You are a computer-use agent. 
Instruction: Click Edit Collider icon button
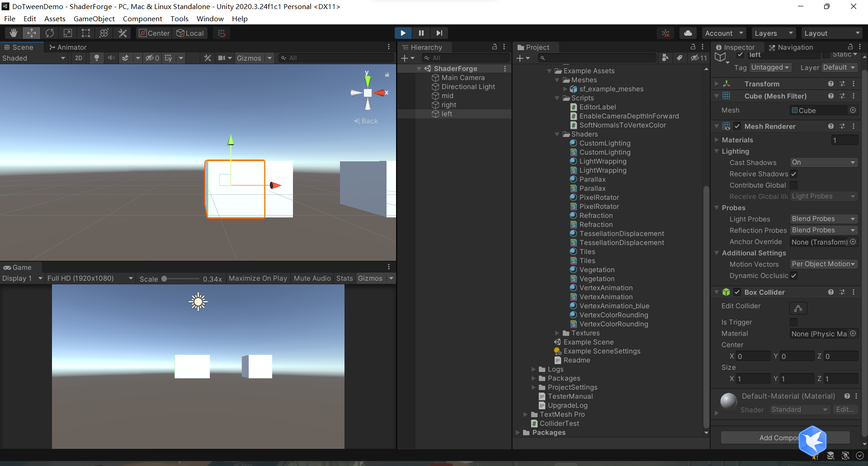point(798,308)
